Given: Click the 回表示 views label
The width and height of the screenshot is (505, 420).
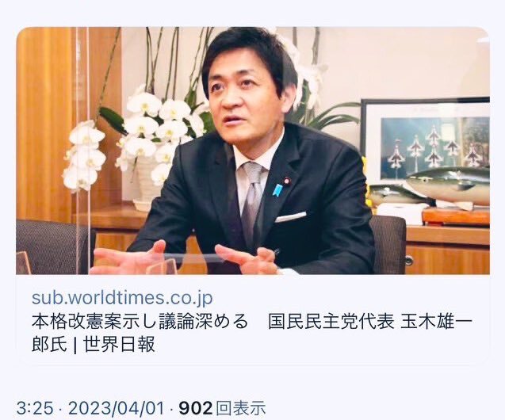Looking at the screenshot, I should click(241, 408).
